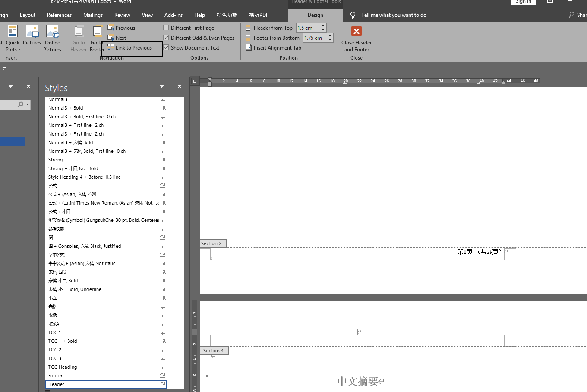Toggle Show Document Text checkbox
This screenshot has width=587, height=392.
point(166,47)
